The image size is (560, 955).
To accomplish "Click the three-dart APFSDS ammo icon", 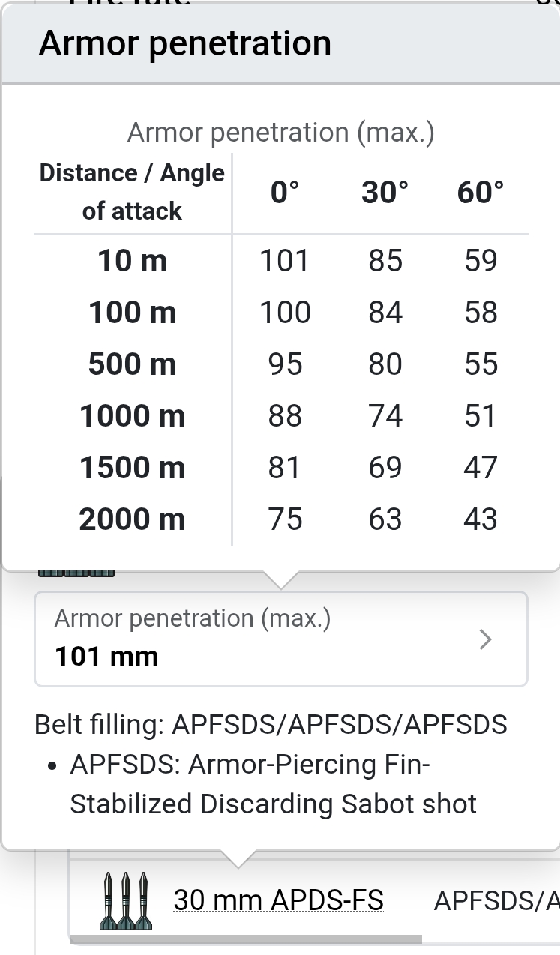I will click(124, 900).
